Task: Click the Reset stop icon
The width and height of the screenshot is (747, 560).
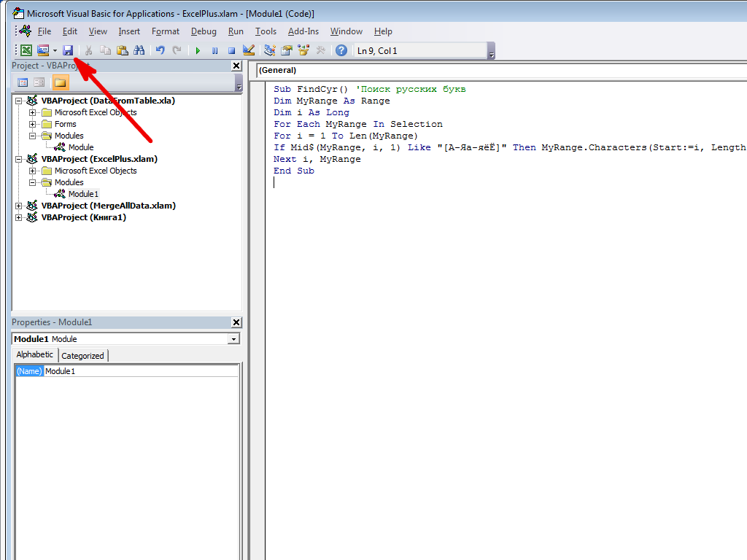Action: [x=231, y=50]
